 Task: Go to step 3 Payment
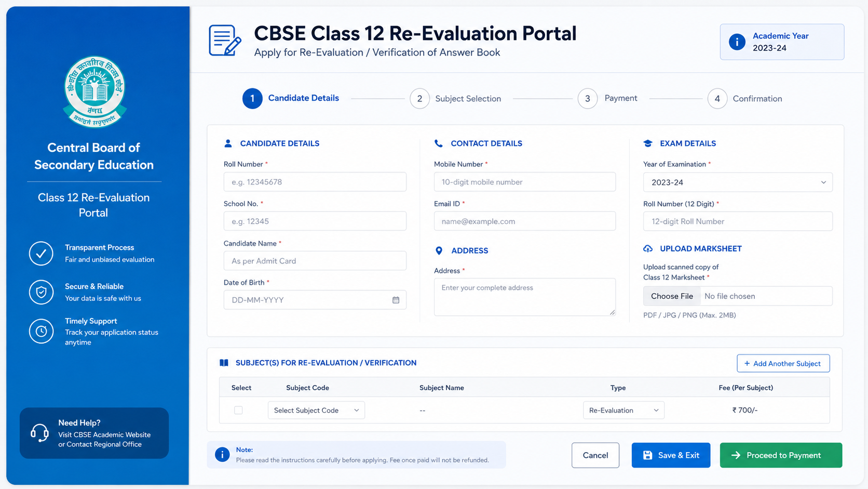pos(608,98)
